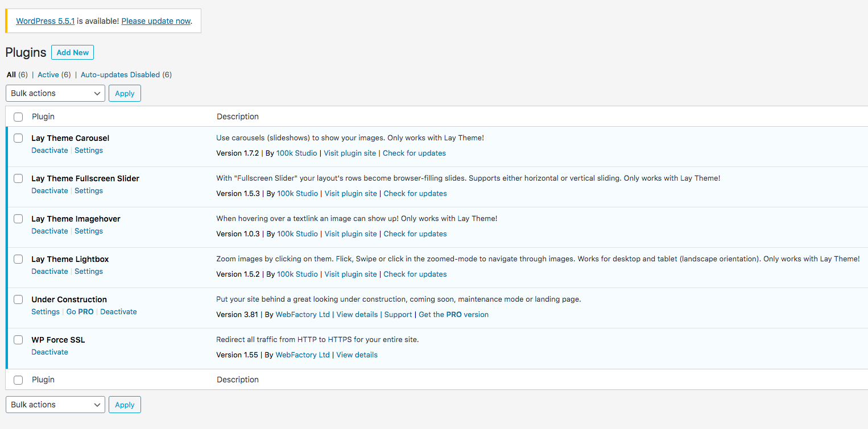Select all plugins using the header checkbox
This screenshot has height=429, width=868.
pyautogui.click(x=18, y=116)
